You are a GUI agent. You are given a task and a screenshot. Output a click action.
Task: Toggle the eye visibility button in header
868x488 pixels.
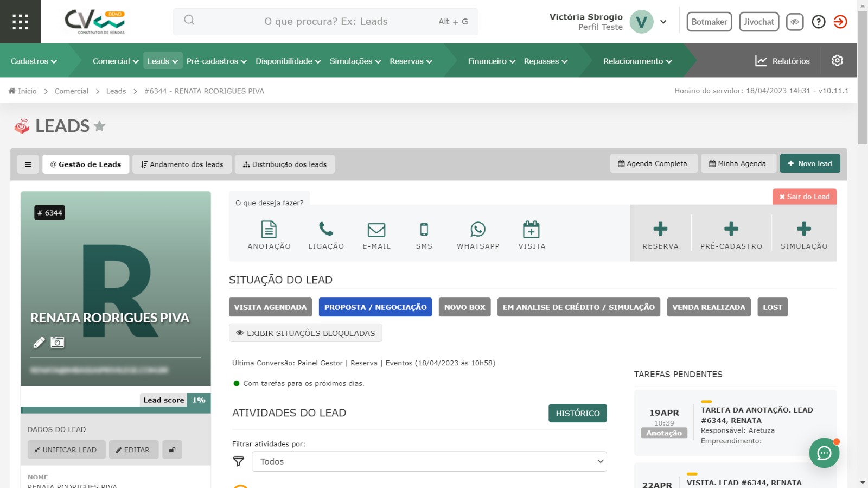(795, 22)
